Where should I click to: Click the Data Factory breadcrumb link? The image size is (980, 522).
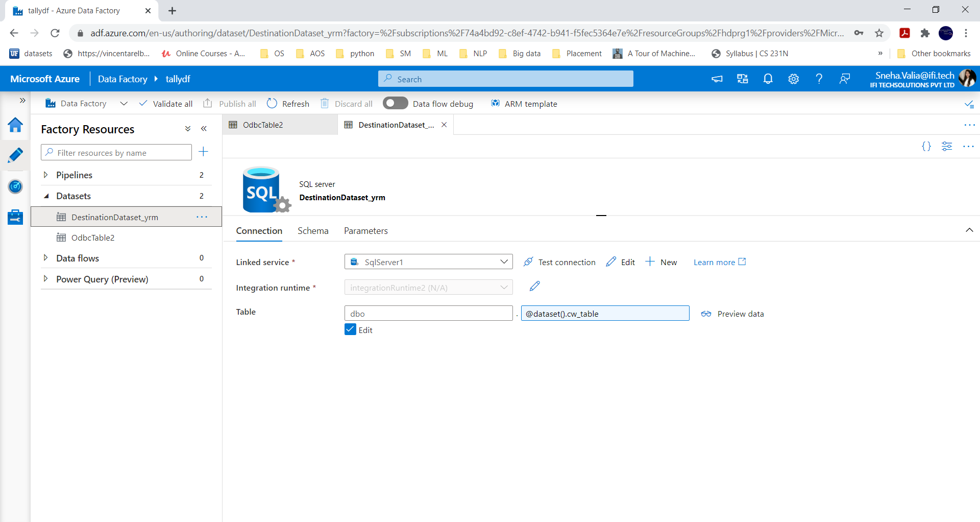click(122, 79)
